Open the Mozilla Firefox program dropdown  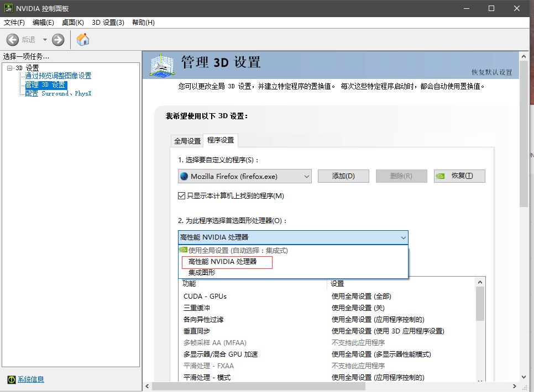click(x=244, y=176)
